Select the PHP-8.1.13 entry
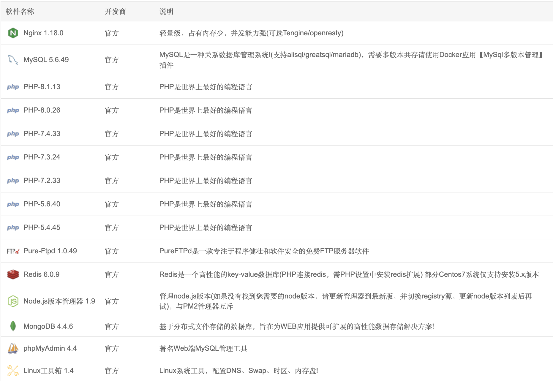Image resolution: width=553 pixels, height=392 pixels. (42, 87)
